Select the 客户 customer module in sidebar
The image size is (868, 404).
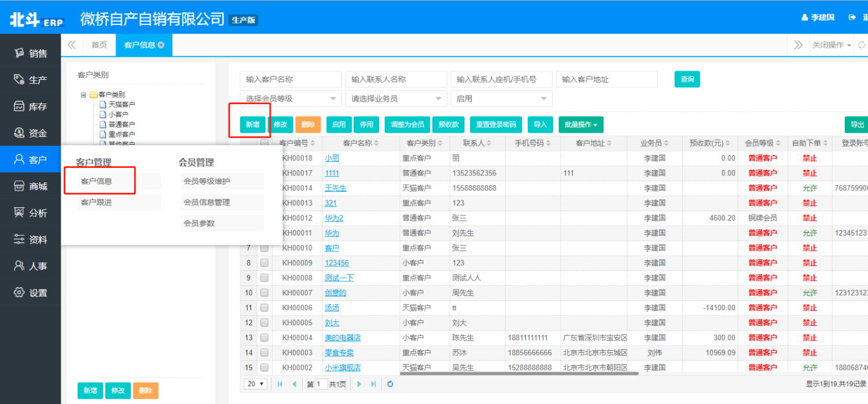[x=30, y=160]
